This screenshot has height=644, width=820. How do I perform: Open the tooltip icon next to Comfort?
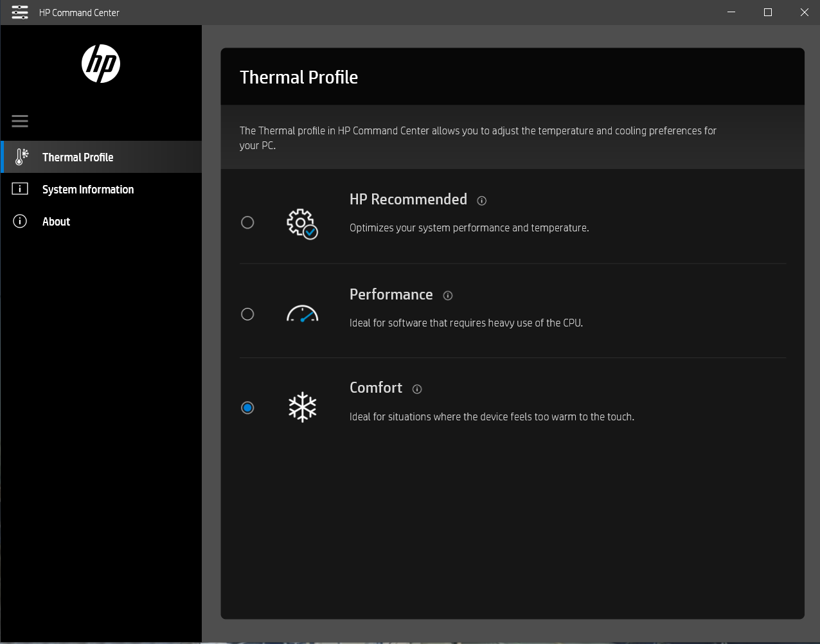pyautogui.click(x=416, y=389)
